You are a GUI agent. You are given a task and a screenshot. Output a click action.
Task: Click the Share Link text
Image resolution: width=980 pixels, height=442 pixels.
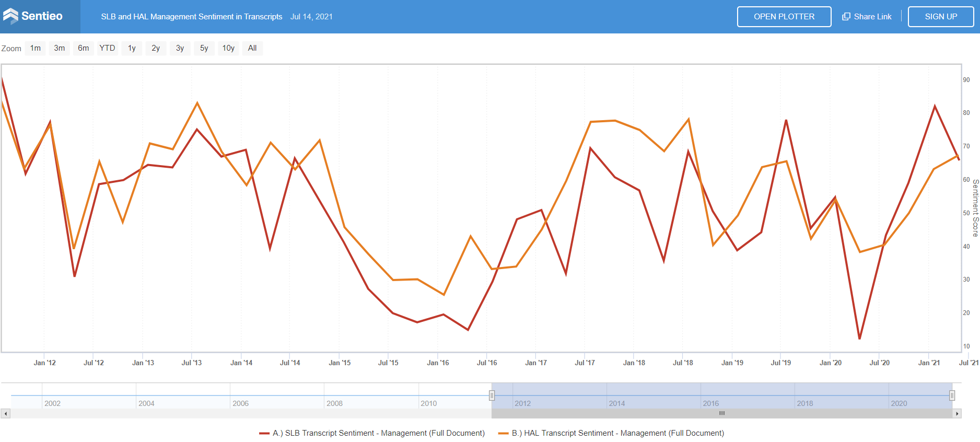(x=872, y=17)
